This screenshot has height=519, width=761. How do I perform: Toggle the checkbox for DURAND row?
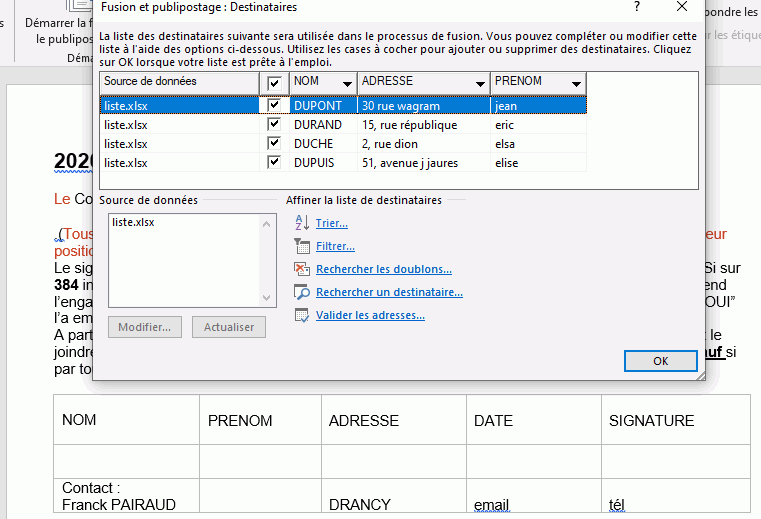point(274,125)
